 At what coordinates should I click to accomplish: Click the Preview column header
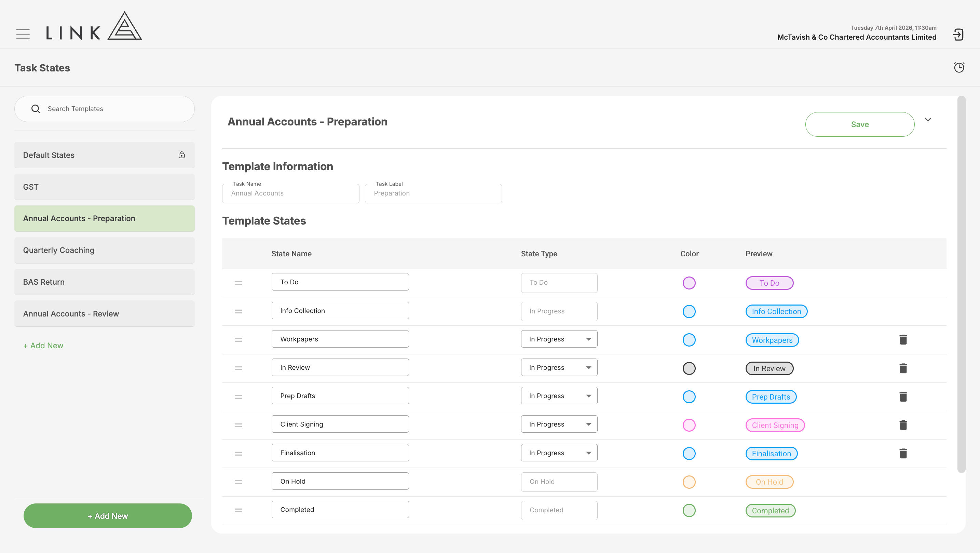click(x=758, y=254)
